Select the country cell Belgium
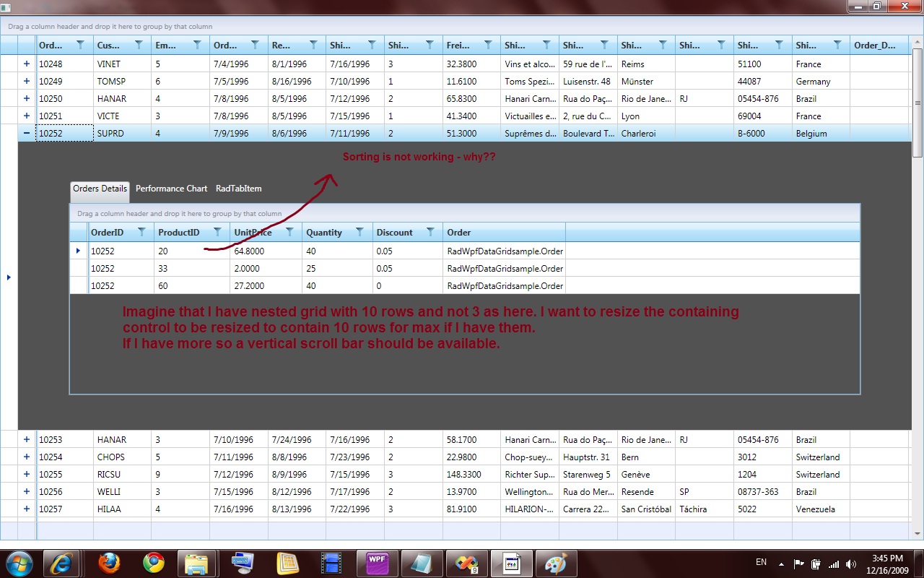Screen dimensions: 924x578 (x=821, y=133)
